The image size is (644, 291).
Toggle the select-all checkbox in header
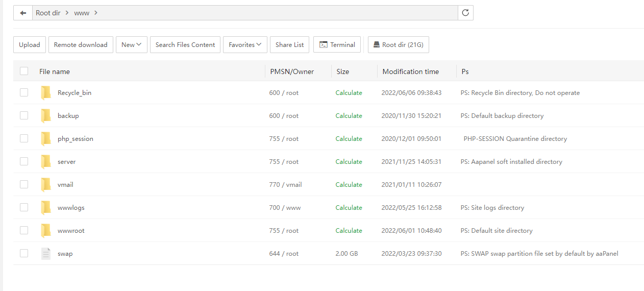tap(24, 71)
